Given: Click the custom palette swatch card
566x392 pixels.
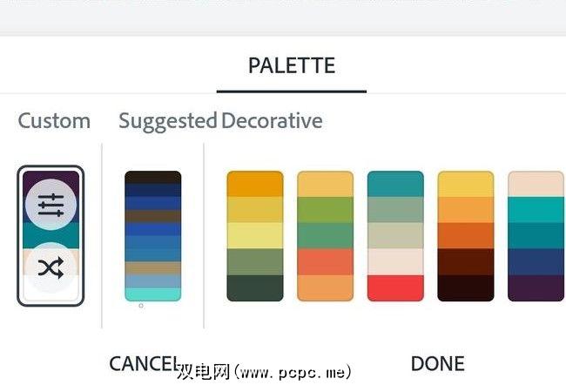Looking at the screenshot, I should tap(51, 235).
